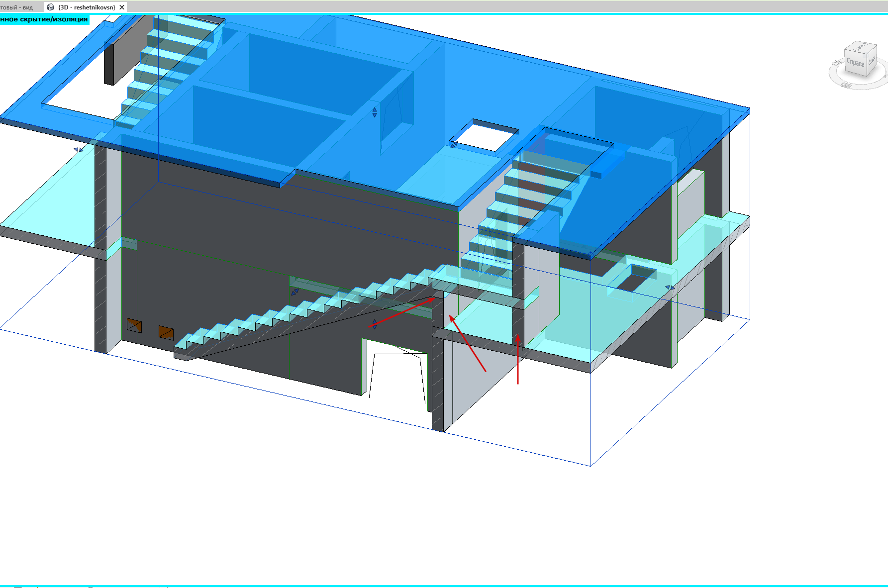Click the 3D house icon on the view tab
Viewport: 888px width, 588px height.
pos(50,7)
